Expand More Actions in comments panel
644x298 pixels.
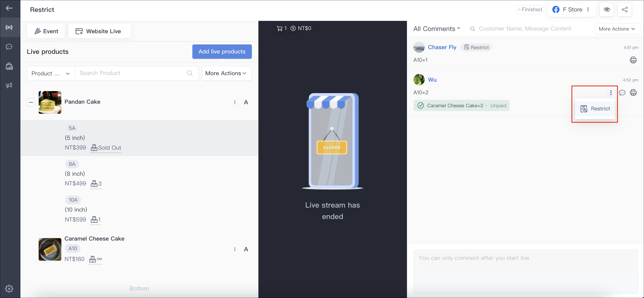tap(617, 29)
